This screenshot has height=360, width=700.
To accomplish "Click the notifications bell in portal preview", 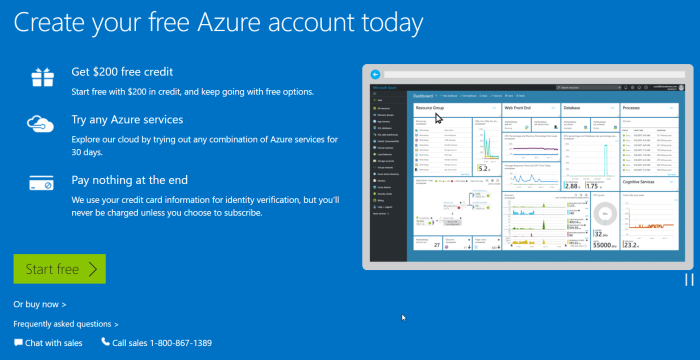I will 625,88.
